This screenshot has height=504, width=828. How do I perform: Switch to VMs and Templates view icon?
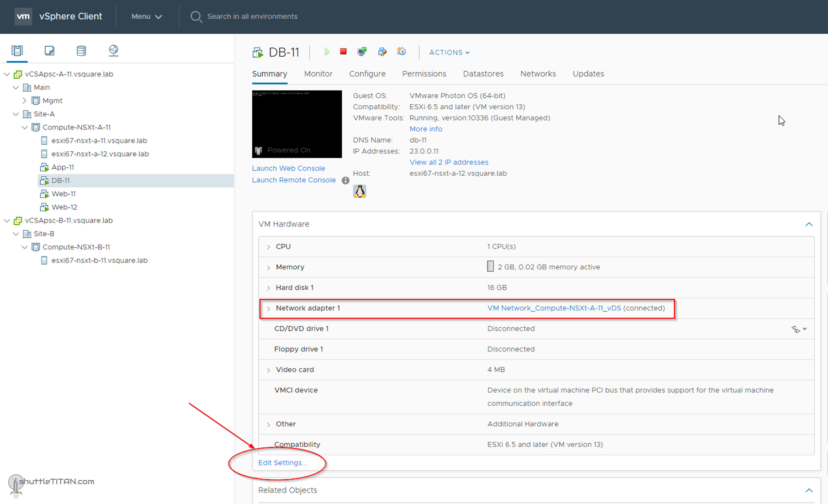pos(49,51)
